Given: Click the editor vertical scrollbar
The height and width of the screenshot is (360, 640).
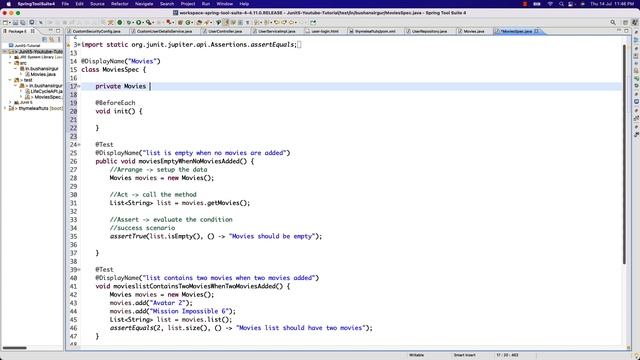Looking at the screenshot, I should point(624,154).
